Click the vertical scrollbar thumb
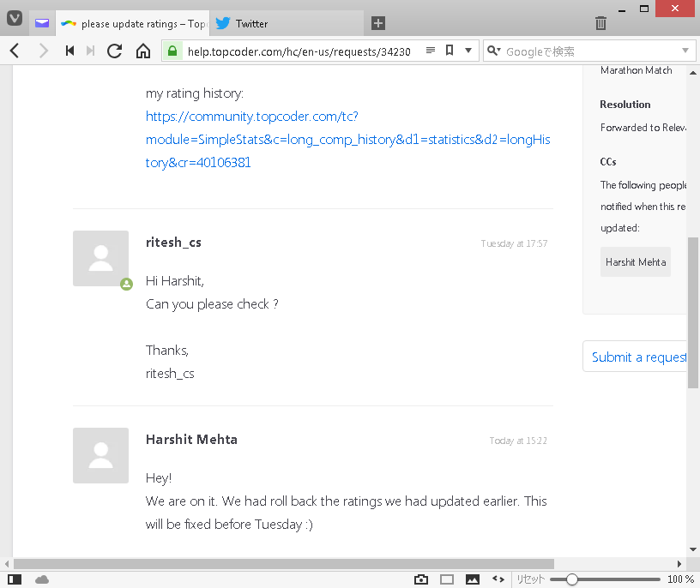This screenshot has height=588, width=700. [x=693, y=312]
